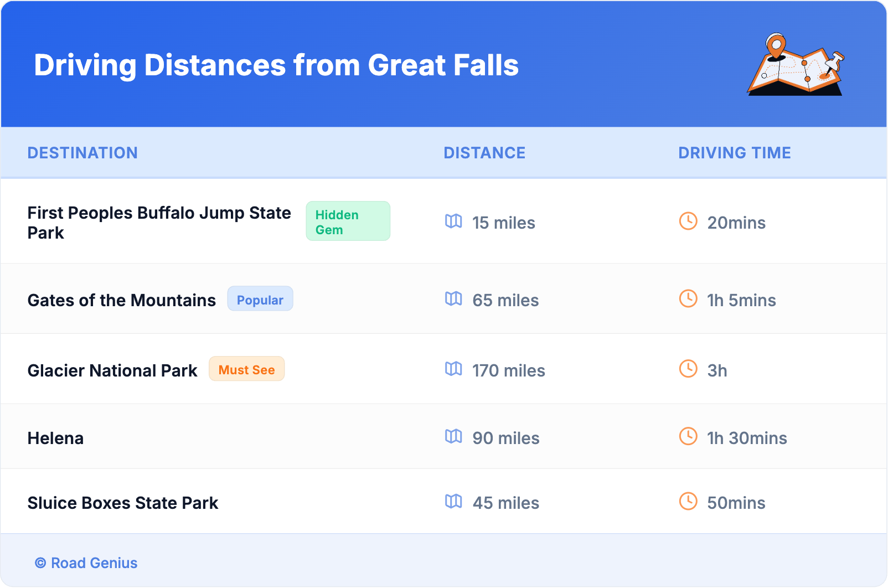This screenshot has height=588, width=888.
Task: Click map icon beside 90 miles
Action: [453, 437]
